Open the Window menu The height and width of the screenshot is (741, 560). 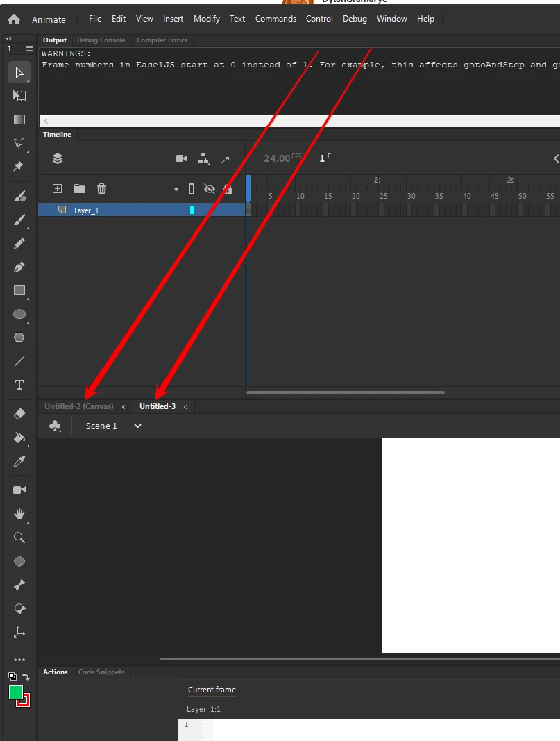click(x=392, y=19)
